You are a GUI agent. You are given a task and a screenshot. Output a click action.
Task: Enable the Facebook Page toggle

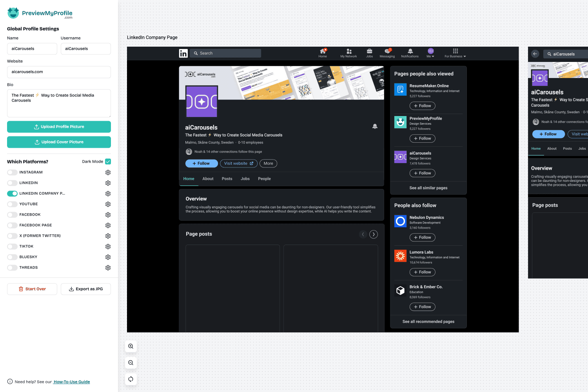[13, 225]
